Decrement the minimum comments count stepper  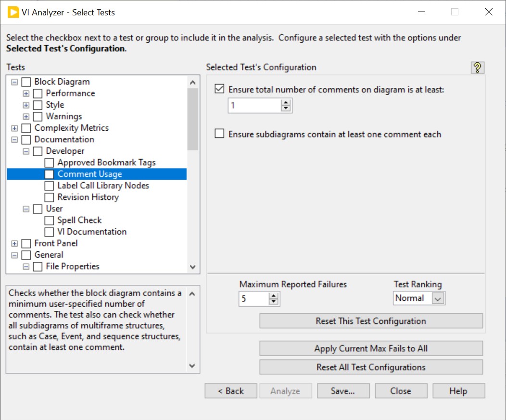[286, 108]
